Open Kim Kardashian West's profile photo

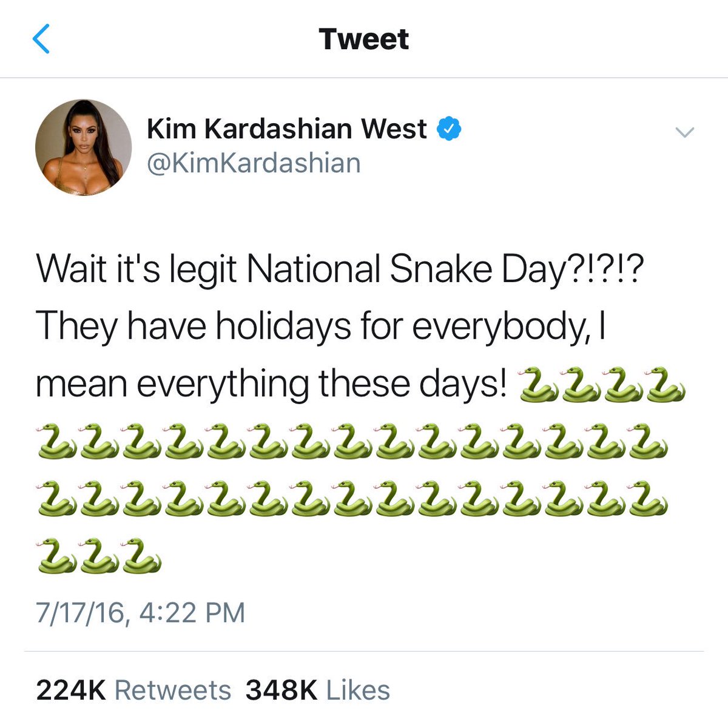coord(84,147)
